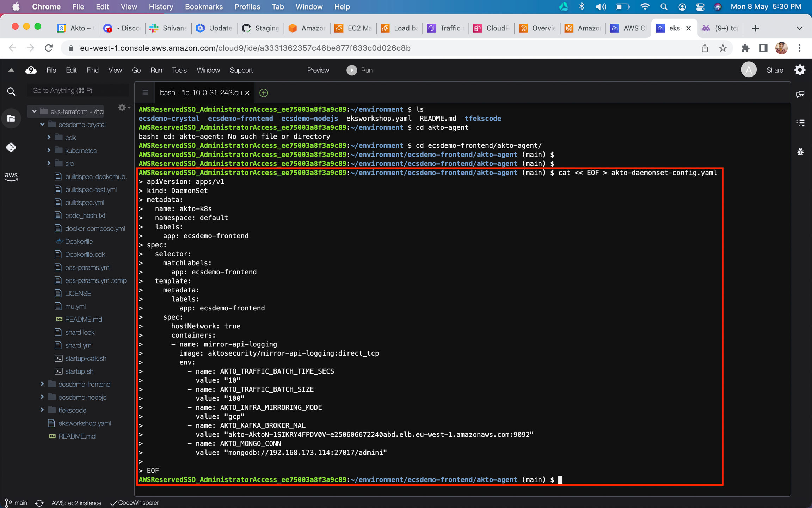Open the Debugger panel via bug icon
The width and height of the screenshot is (812, 508).
(800, 151)
